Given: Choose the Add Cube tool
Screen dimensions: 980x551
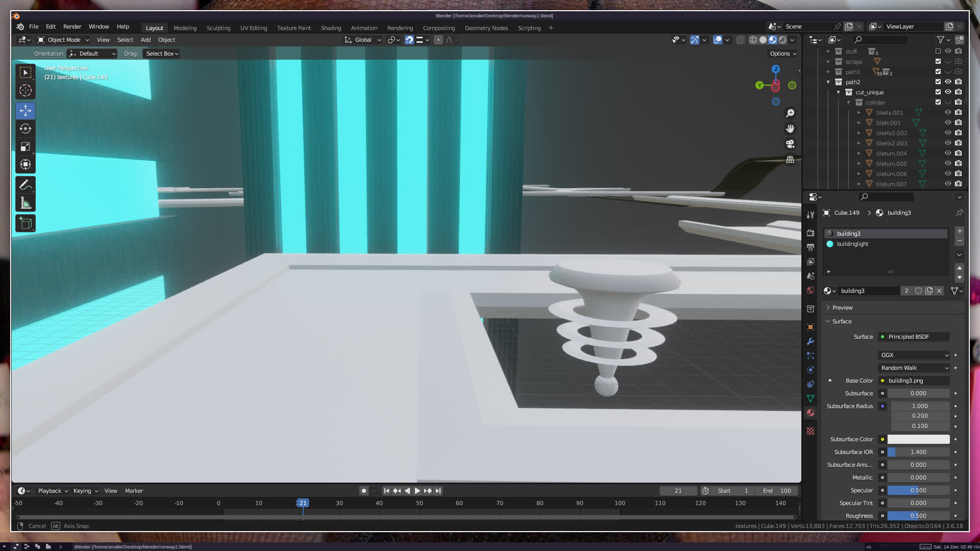Looking at the screenshot, I should (26, 223).
